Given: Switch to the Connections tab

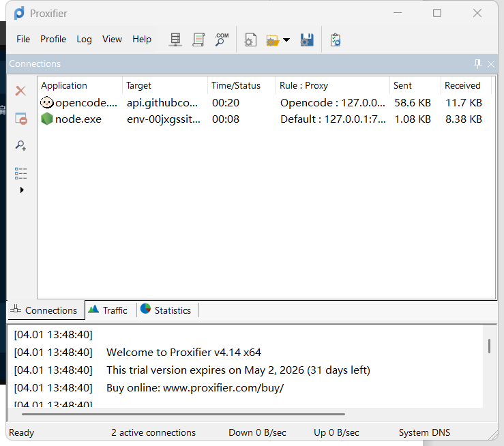Looking at the screenshot, I should [46, 310].
